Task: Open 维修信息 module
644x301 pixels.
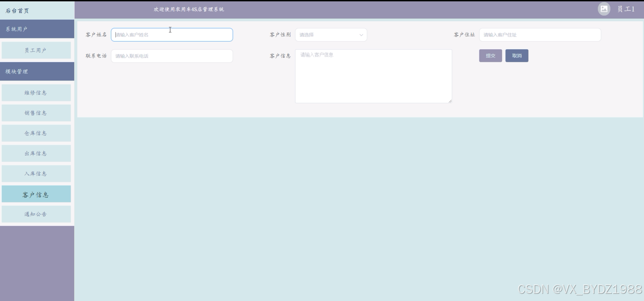Action: click(x=36, y=93)
